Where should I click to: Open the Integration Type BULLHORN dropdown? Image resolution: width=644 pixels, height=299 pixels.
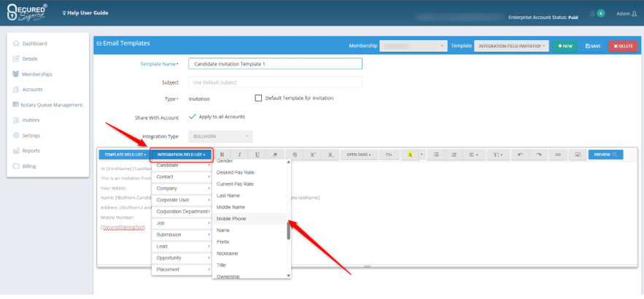coord(220,136)
